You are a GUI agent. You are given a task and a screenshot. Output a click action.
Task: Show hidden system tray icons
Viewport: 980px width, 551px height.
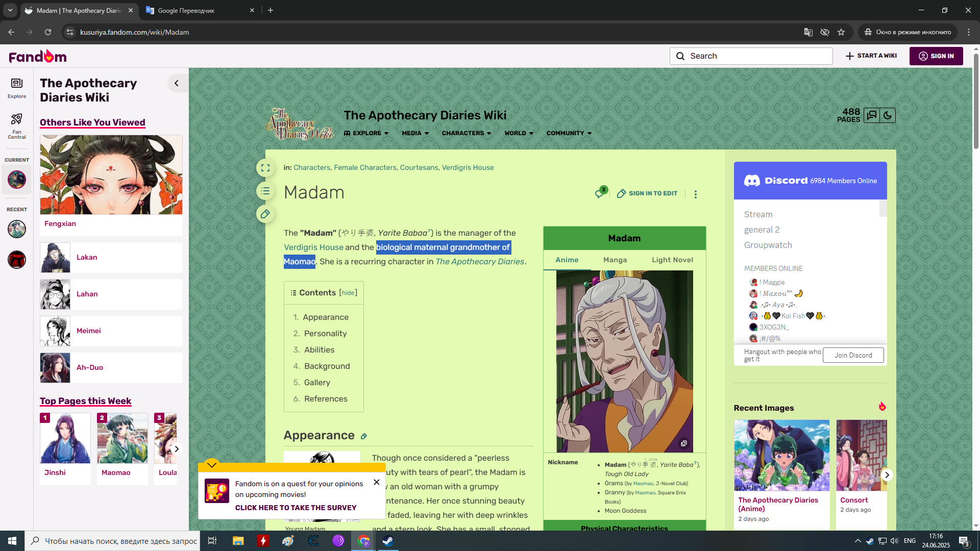coord(857,541)
